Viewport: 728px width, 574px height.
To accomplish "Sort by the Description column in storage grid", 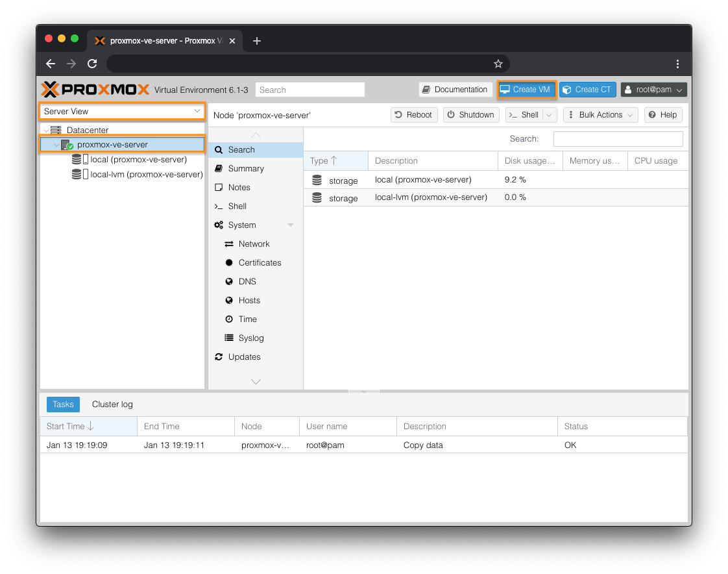I will [433, 161].
